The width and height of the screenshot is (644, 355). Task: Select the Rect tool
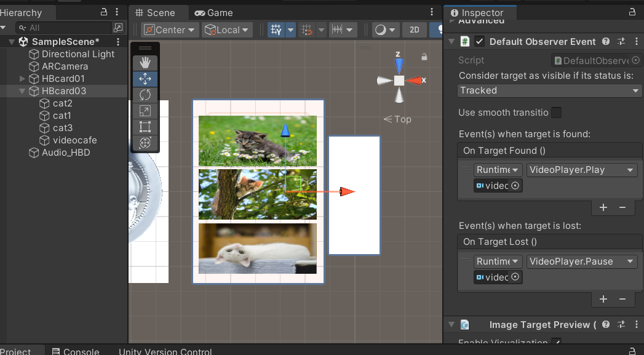(x=145, y=127)
